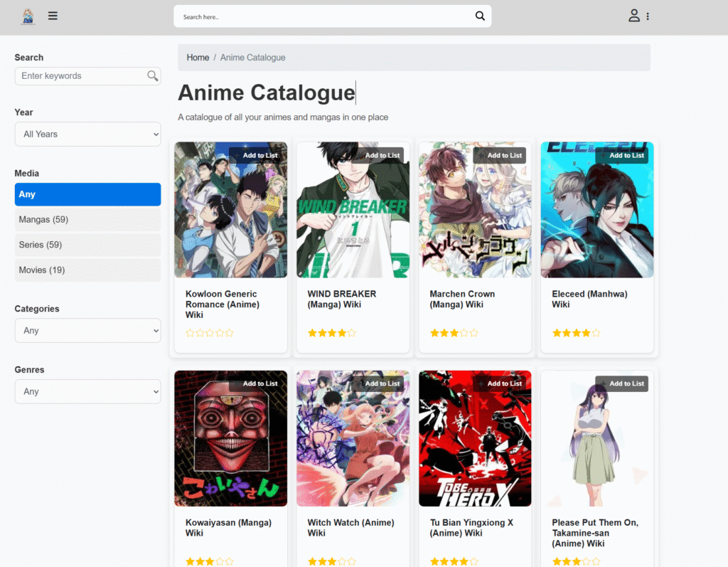Viewport: 728px width, 567px height.
Task: Open the Genres dropdown
Action: 87,391
